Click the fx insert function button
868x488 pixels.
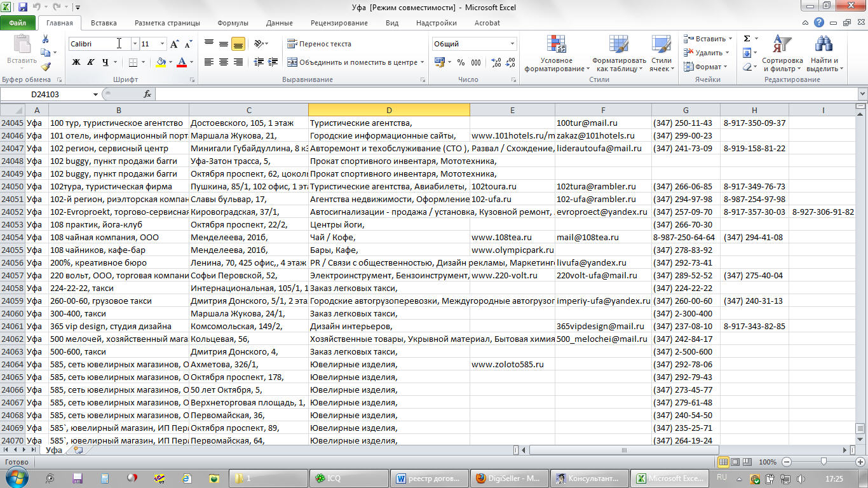(x=147, y=94)
